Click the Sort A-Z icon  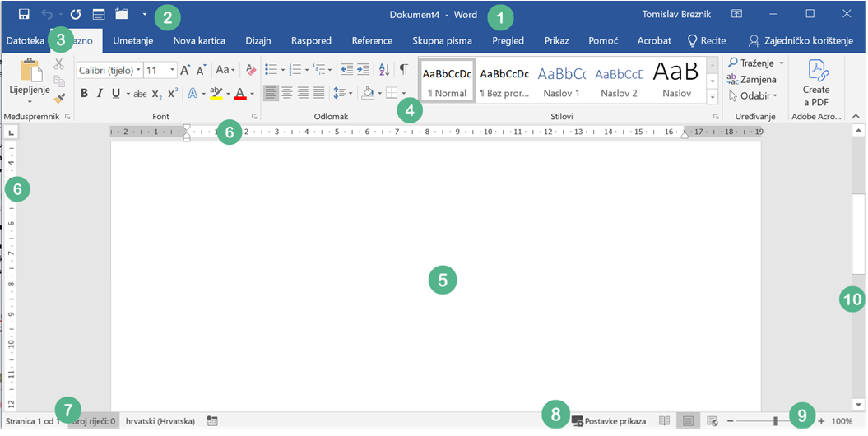[x=383, y=70]
